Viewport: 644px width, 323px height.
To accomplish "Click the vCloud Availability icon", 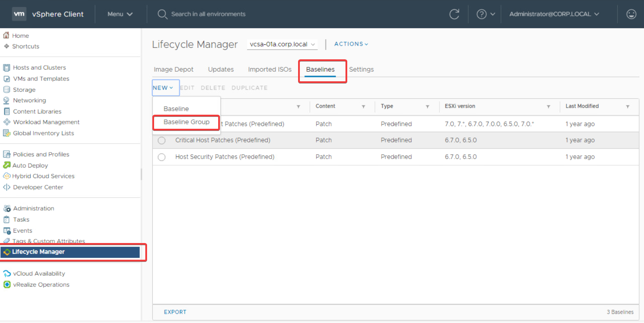I will [x=7, y=273].
